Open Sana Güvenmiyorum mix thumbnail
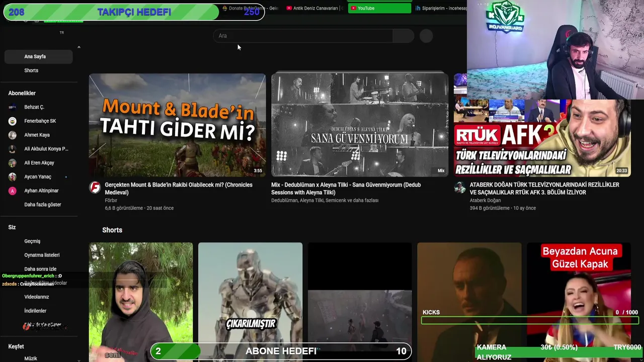 coord(360,125)
